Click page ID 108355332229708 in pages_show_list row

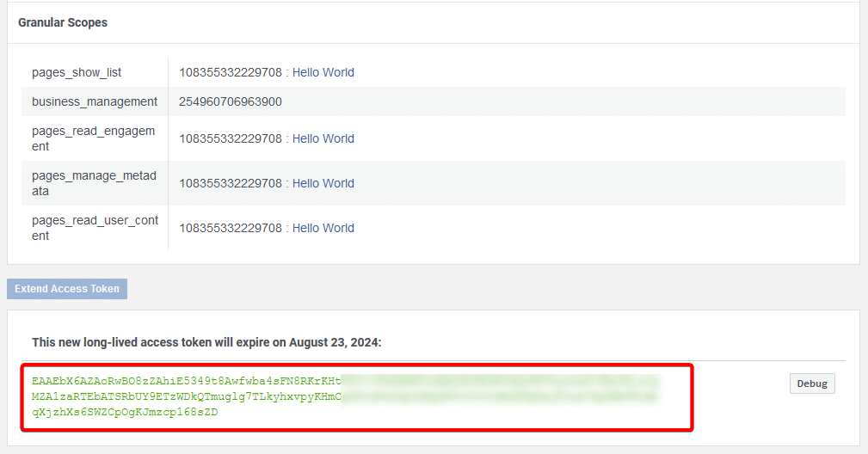tap(231, 72)
